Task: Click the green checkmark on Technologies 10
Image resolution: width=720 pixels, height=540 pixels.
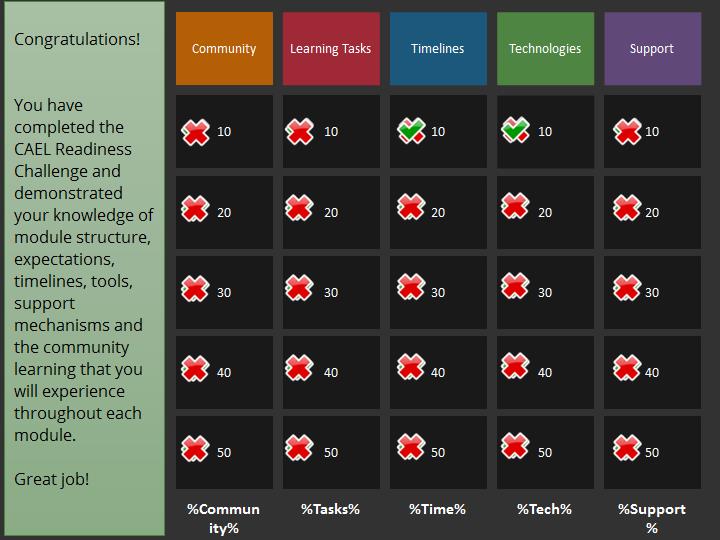Action: point(515,129)
